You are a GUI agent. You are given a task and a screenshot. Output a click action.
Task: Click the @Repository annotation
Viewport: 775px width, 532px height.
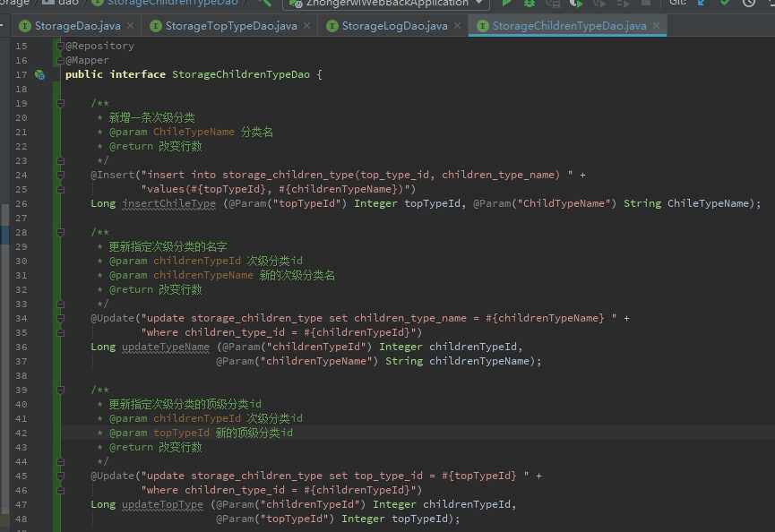[x=99, y=46]
